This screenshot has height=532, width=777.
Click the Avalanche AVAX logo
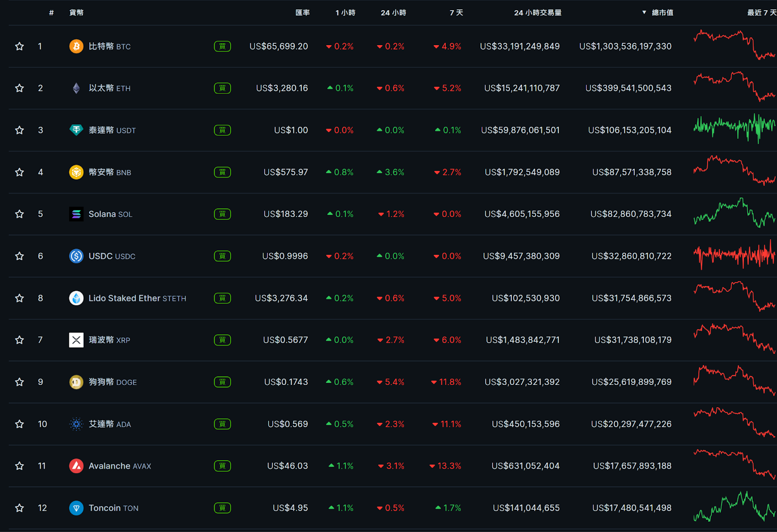(x=76, y=466)
